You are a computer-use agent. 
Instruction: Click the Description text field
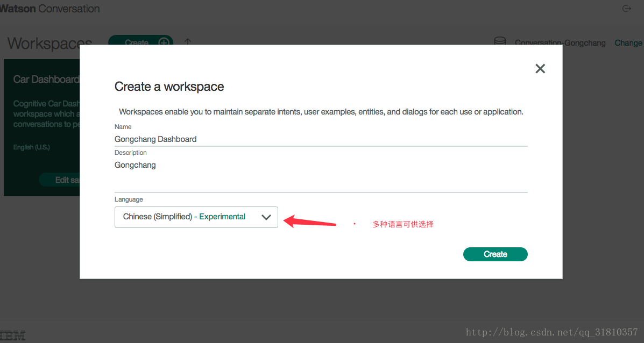[x=321, y=175]
